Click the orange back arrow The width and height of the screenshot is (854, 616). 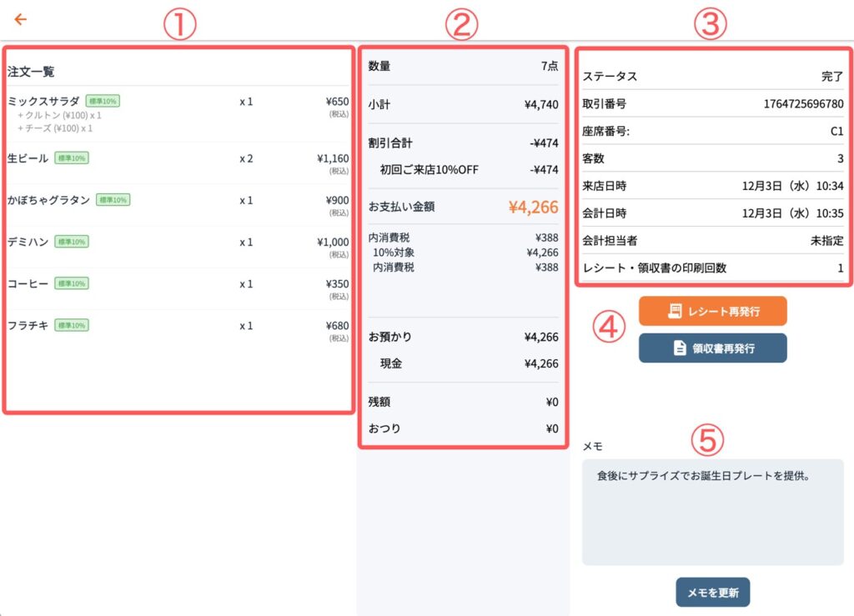click(x=21, y=19)
